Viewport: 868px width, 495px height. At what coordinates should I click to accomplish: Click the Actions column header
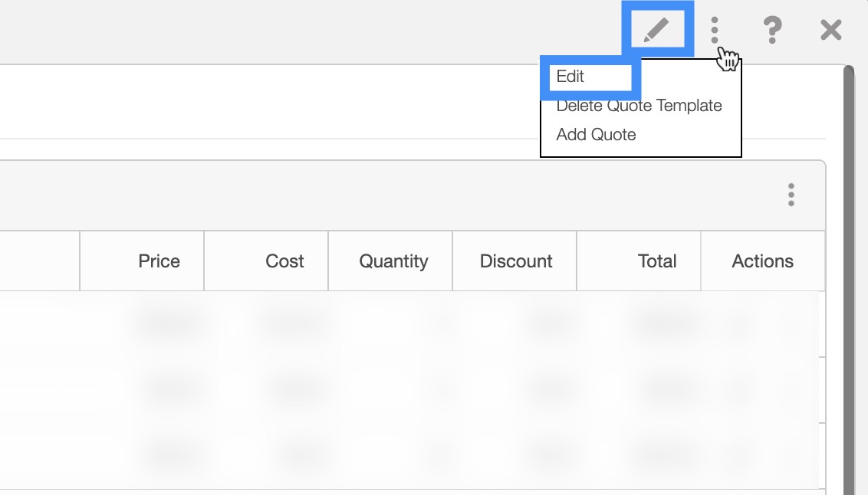click(x=763, y=261)
